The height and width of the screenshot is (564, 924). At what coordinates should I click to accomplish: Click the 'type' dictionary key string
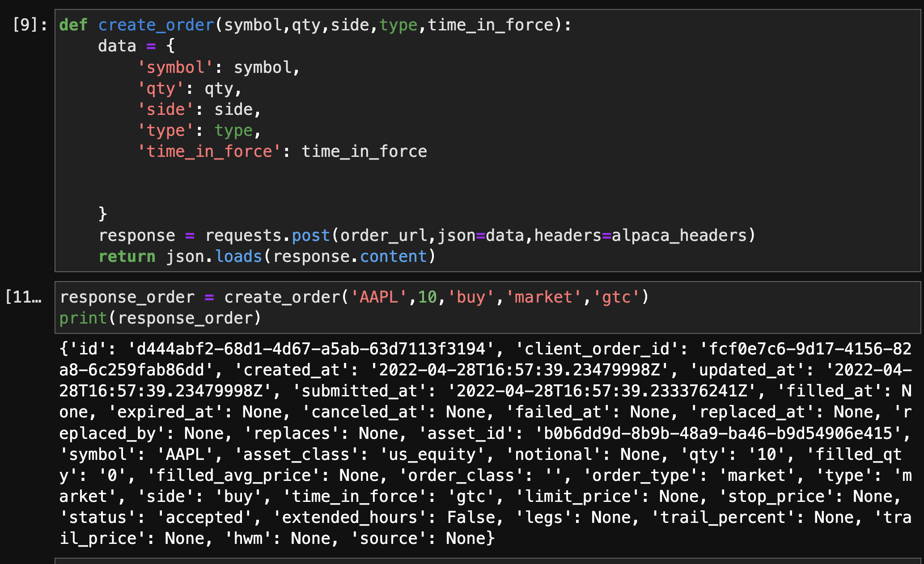165,130
